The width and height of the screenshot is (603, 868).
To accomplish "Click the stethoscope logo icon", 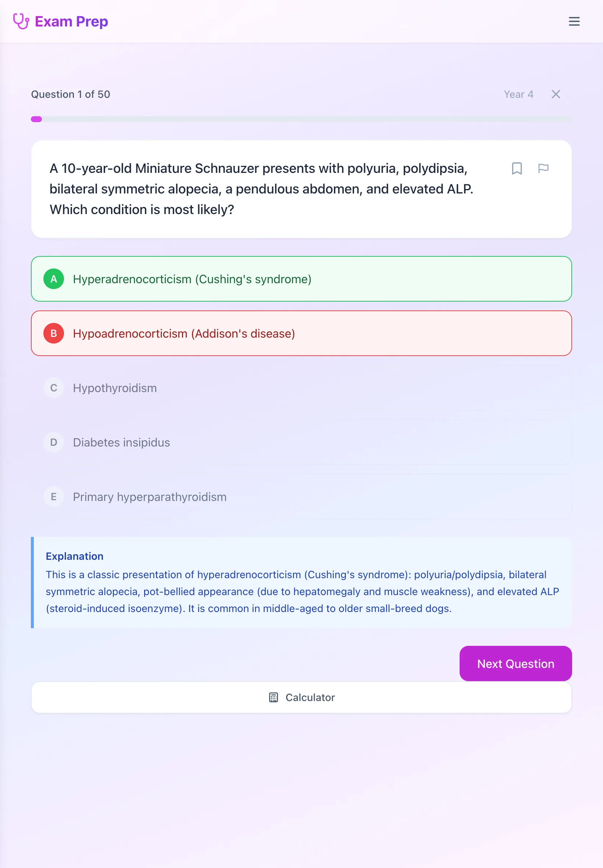I will click(x=21, y=21).
